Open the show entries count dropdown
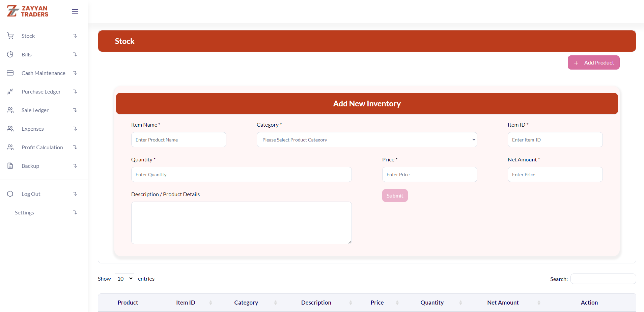This screenshot has width=644, height=312. [x=124, y=279]
